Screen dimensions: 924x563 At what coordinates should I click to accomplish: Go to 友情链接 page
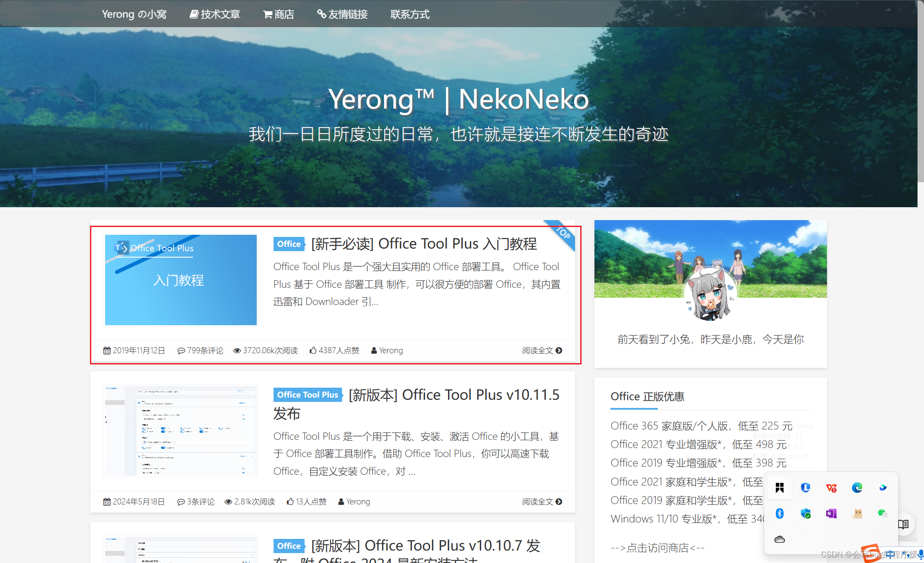(x=342, y=14)
